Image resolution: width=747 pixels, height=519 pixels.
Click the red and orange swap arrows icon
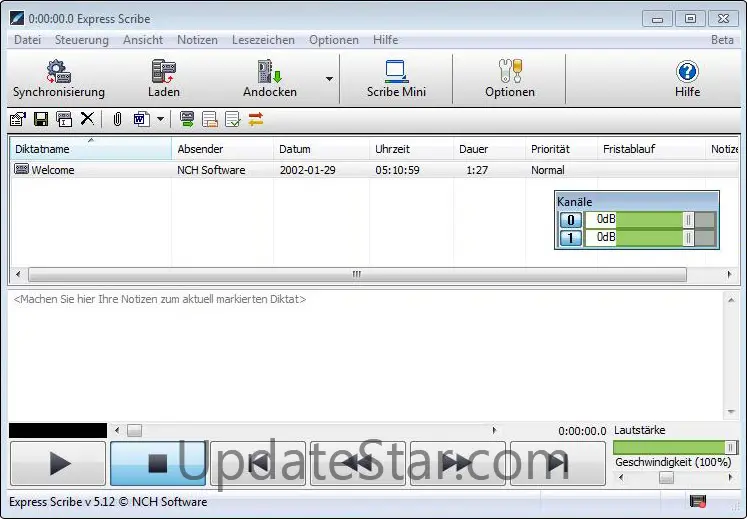(256, 119)
